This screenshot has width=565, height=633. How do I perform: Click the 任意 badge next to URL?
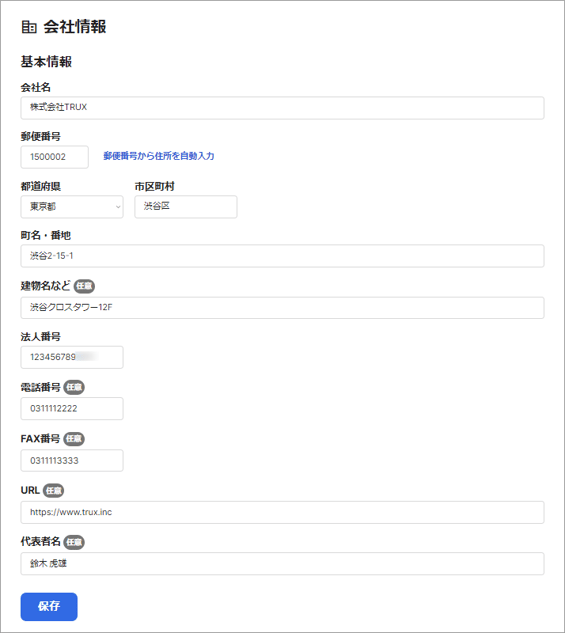(x=53, y=490)
